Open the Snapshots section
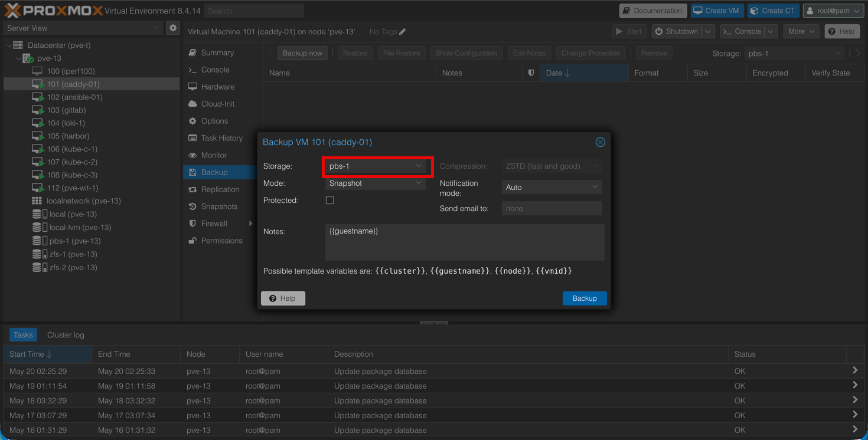 [219, 206]
